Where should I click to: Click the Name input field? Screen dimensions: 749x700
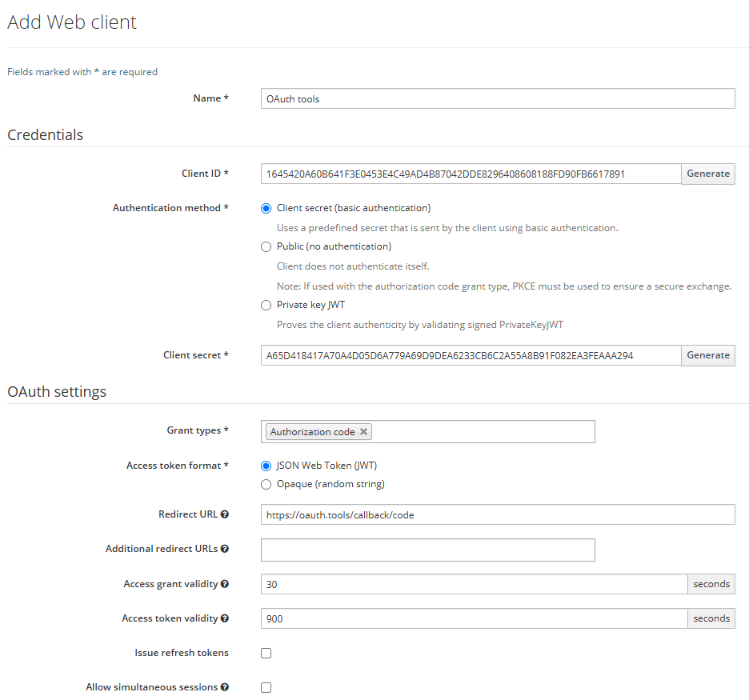pyautogui.click(x=497, y=98)
